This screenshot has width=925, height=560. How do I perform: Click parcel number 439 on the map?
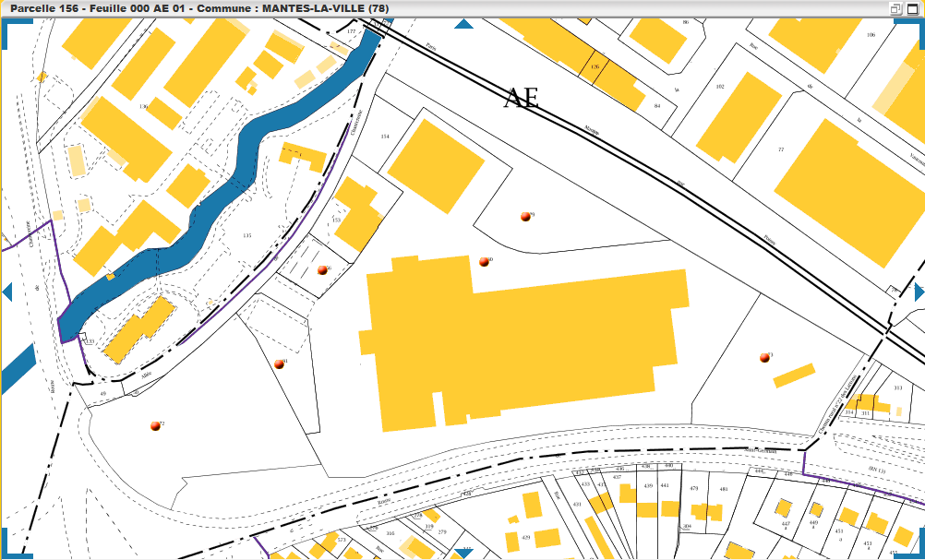(x=648, y=485)
